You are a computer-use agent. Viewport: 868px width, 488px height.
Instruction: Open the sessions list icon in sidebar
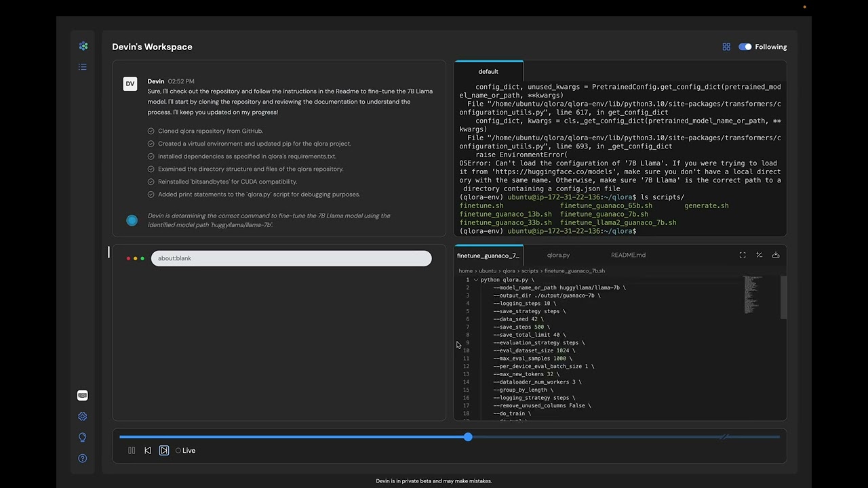pyautogui.click(x=83, y=67)
